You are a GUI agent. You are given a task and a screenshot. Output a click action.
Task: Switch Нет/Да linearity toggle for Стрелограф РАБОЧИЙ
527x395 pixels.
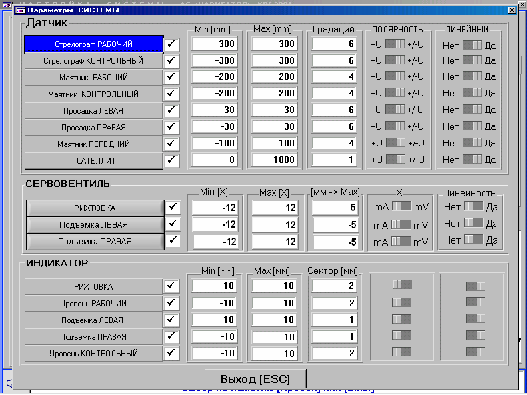tap(472, 45)
